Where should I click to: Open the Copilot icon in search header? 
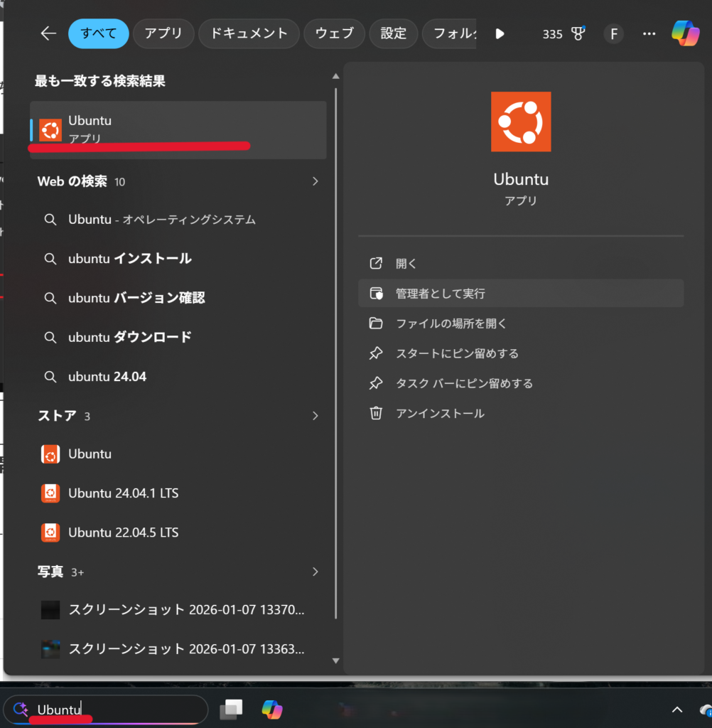click(x=685, y=33)
